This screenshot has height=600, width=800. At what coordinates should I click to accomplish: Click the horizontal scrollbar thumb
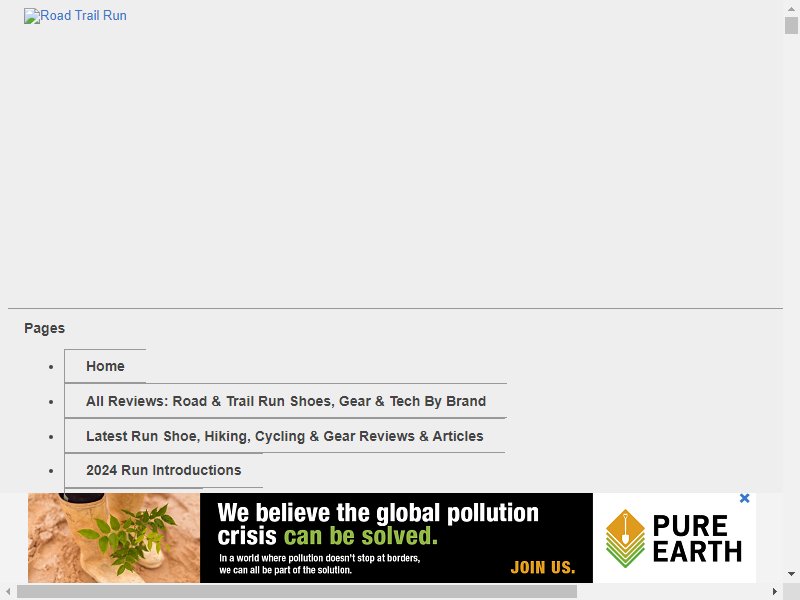point(297,592)
